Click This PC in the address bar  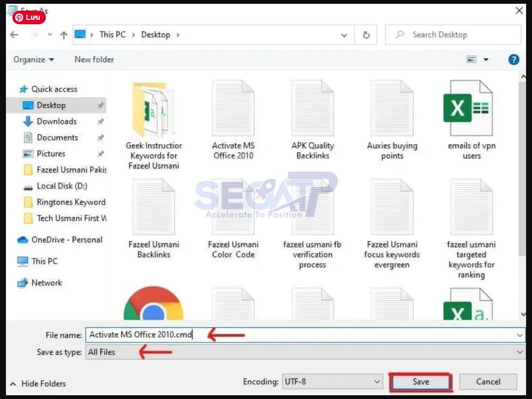pyautogui.click(x=112, y=34)
